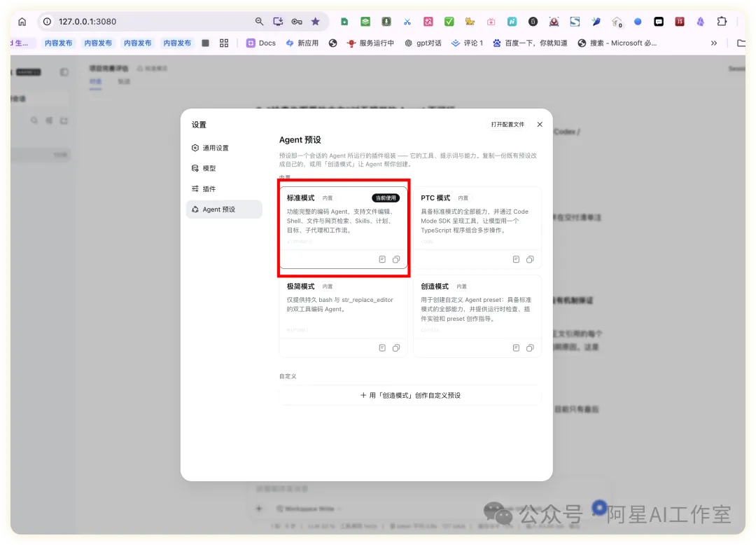Click the pink translate extension icon
This screenshot has height=545, width=756.
click(428, 22)
